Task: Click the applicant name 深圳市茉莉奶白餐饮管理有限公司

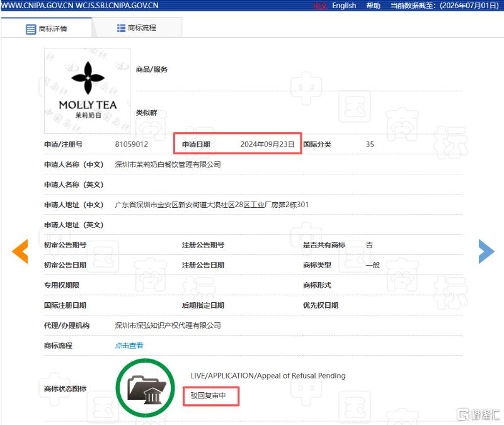Action: click(x=168, y=164)
